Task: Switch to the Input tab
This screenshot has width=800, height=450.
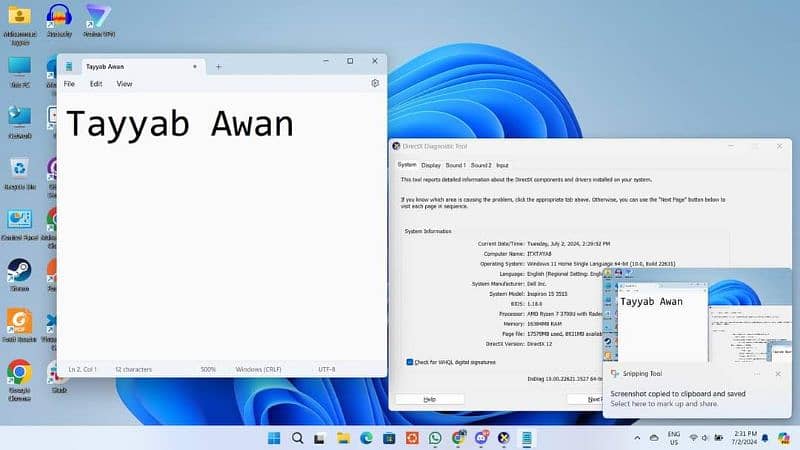Action: coord(502,165)
